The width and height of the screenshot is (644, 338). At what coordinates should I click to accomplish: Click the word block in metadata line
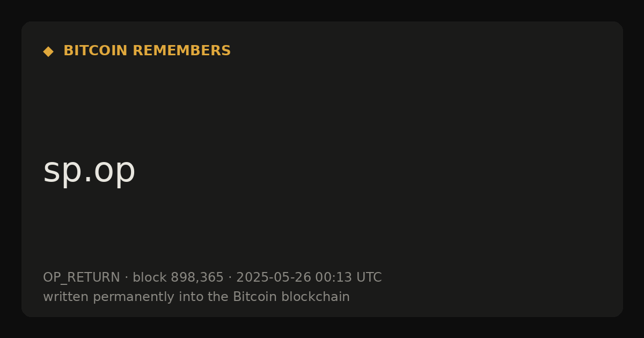(150, 278)
